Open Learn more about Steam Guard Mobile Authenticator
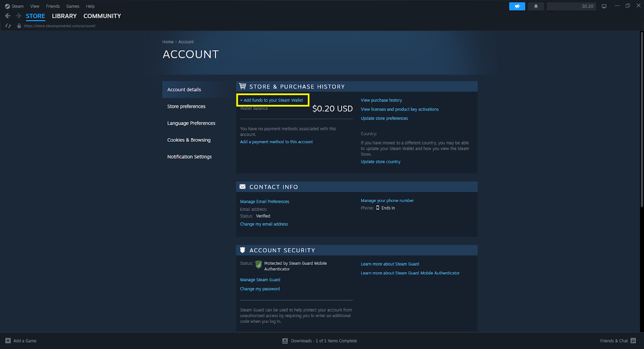Viewport: 644px width, 349px height. click(x=410, y=273)
